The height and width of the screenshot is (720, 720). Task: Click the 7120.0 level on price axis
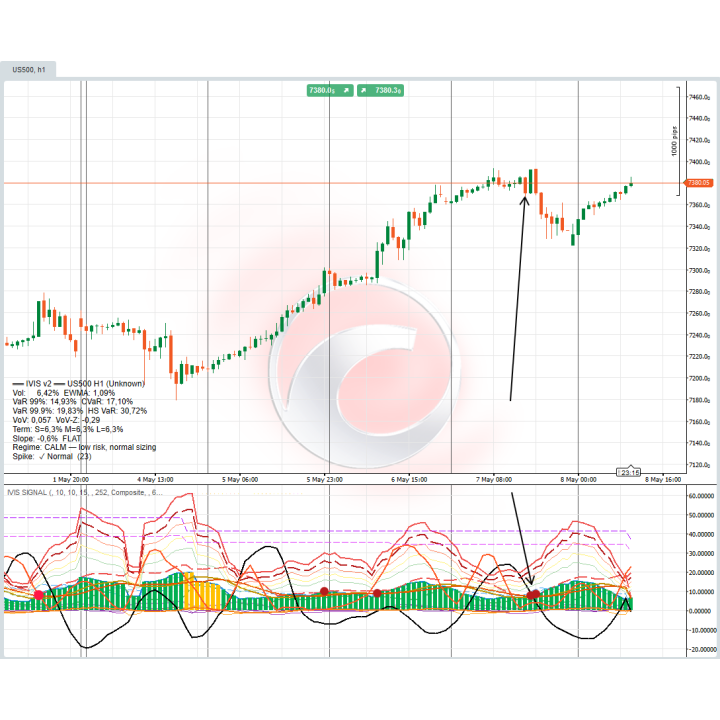click(x=699, y=465)
